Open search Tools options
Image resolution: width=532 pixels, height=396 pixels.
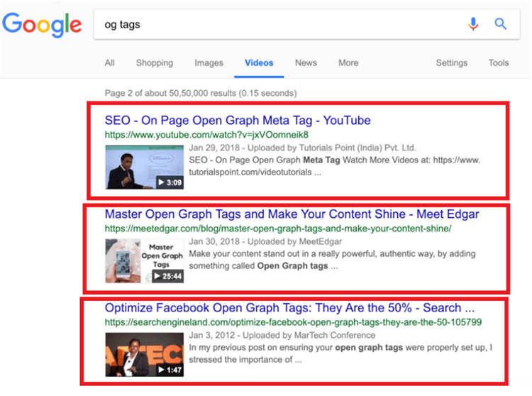499,62
